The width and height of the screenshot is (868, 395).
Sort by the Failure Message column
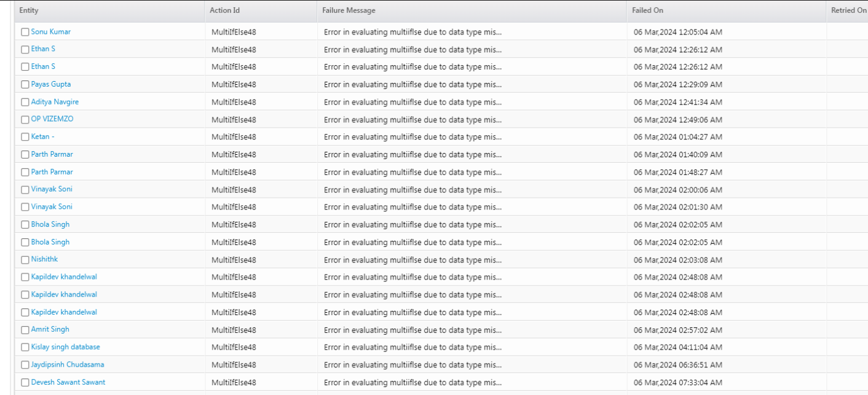pyautogui.click(x=349, y=10)
